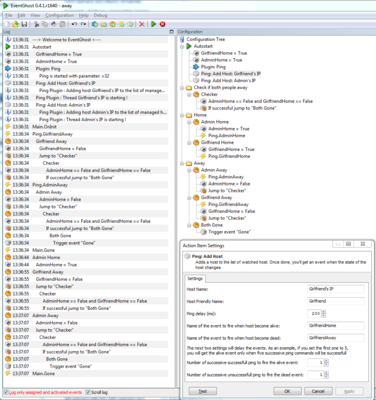Open the Configuration menu
376x400 pixels.
point(60,15)
